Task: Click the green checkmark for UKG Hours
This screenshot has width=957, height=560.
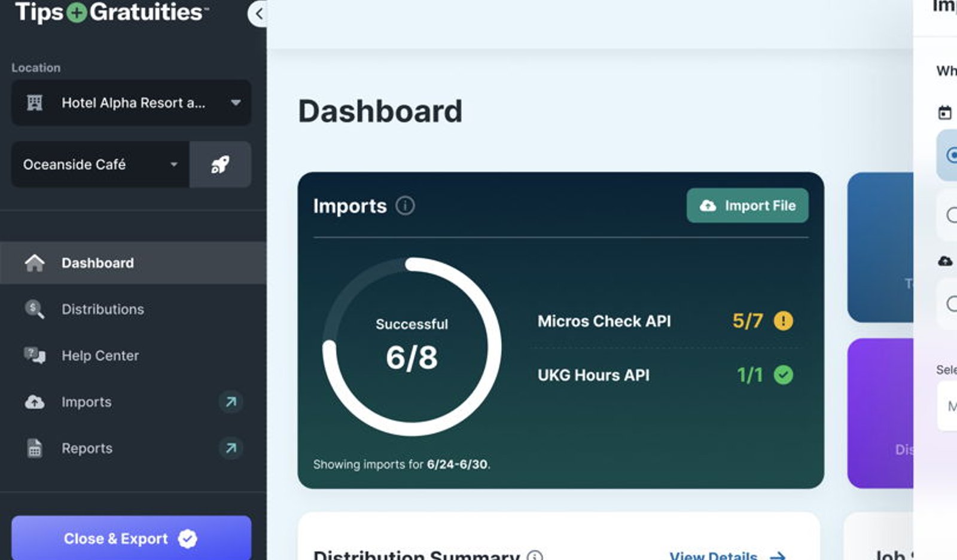Action: 783,375
